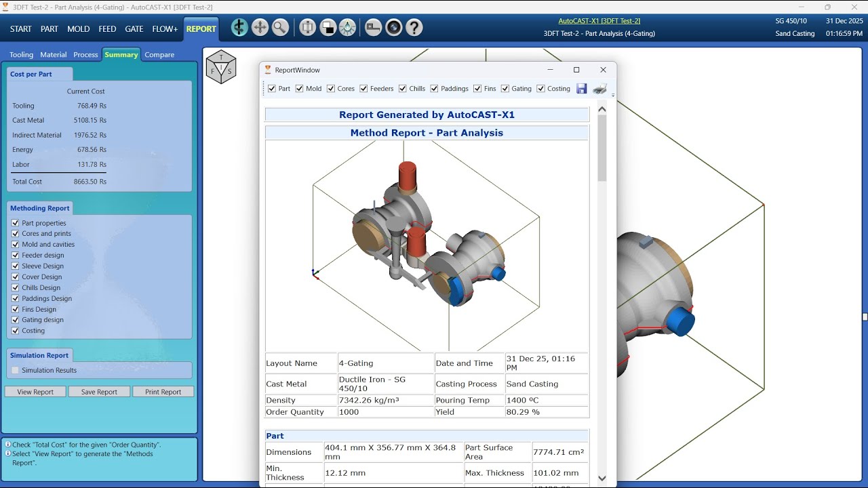Toggle Paddings Design checkbox
868x488 pixels.
click(x=16, y=299)
